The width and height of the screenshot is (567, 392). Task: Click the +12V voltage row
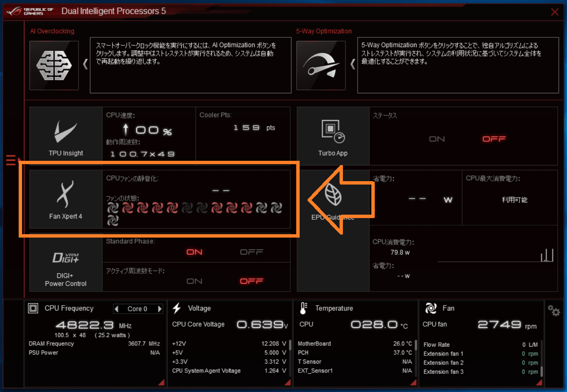point(229,344)
